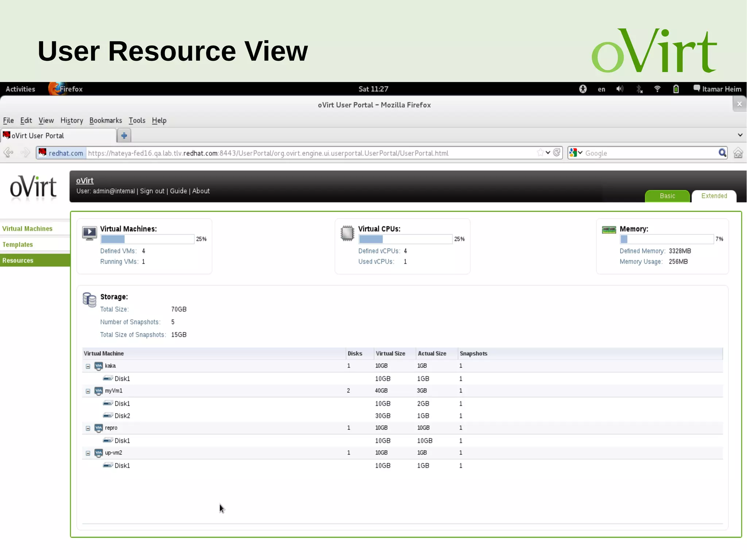Viewport: 747px width, 560px height.
Task: Click the Sat 11:27 clock
Action: click(x=373, y=89)
